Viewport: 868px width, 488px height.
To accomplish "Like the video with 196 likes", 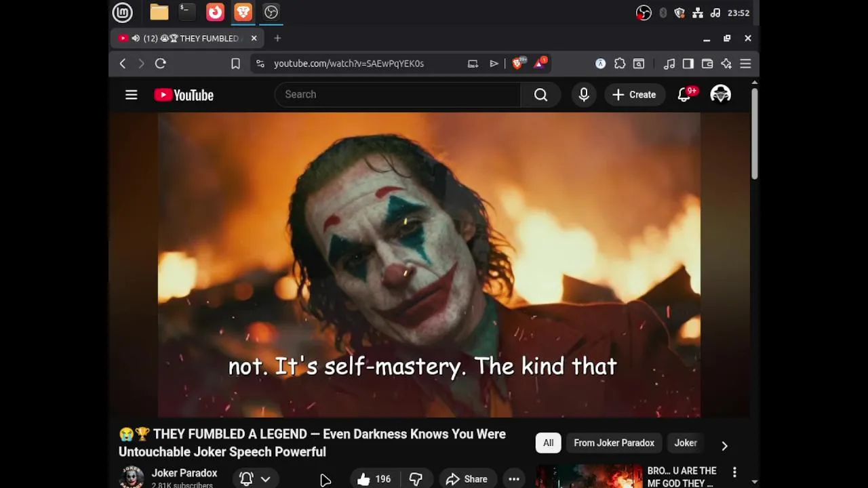I will coord(374,479).
